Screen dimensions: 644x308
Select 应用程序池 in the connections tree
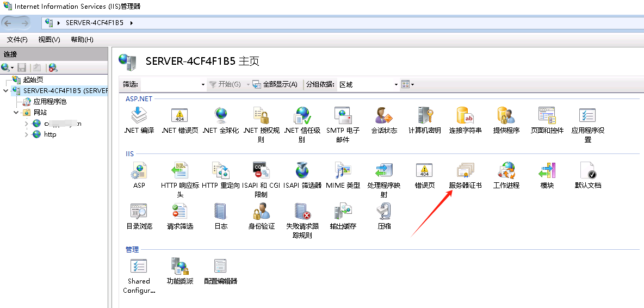click(x=49, y=101)
